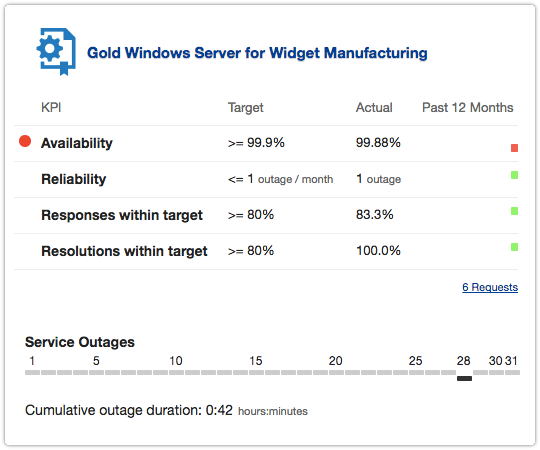This screenshot has width=540, height=450.
Task: Select day 10 segment in outage timeline
Action: pos(176,373)
